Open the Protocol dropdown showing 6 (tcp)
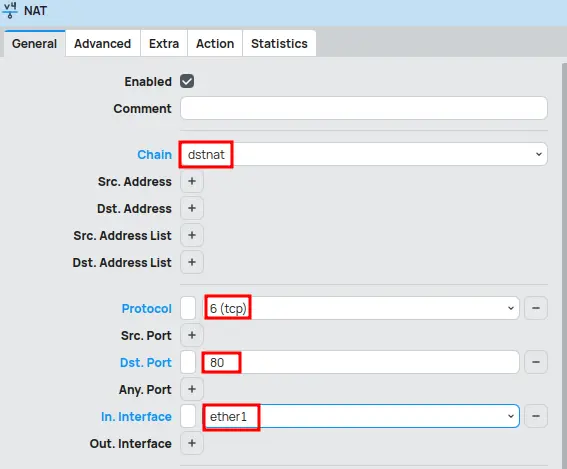The width and height of the screenshot is (567, 469). [362, 308]
